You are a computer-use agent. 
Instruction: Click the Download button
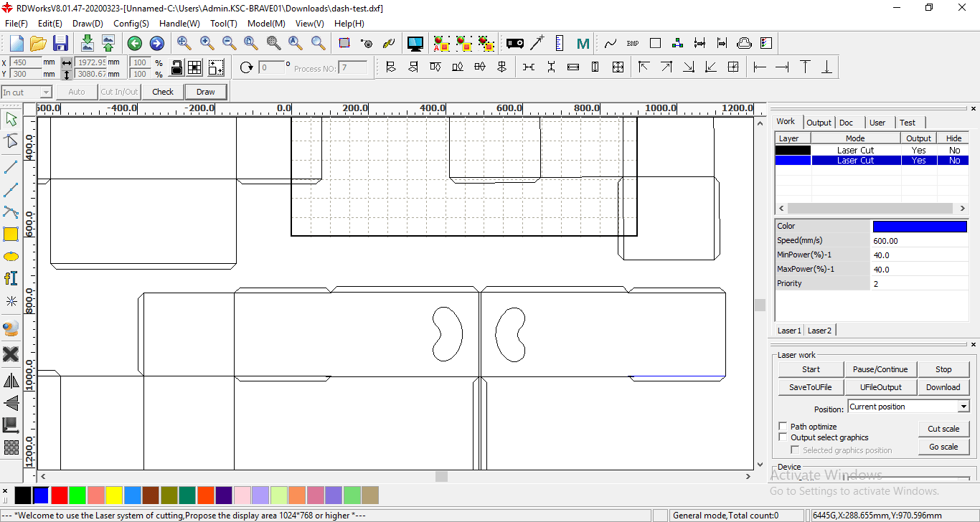[x=943, y=387]
